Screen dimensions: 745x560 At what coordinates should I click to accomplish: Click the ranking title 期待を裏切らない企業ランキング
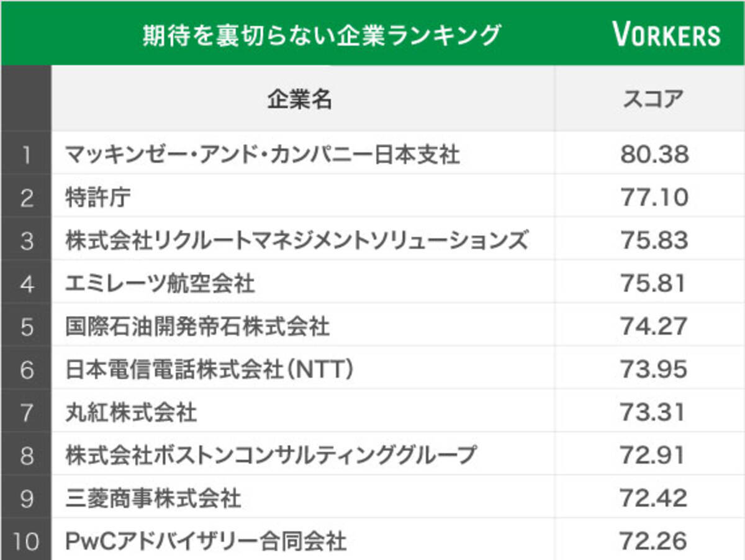coord(321,35)
